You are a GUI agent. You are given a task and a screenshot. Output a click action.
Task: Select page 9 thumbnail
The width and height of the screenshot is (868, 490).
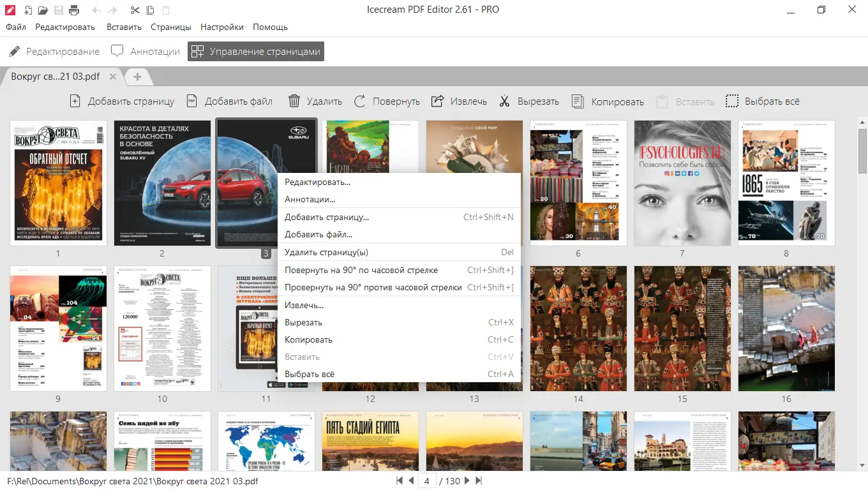click(58, 329)
